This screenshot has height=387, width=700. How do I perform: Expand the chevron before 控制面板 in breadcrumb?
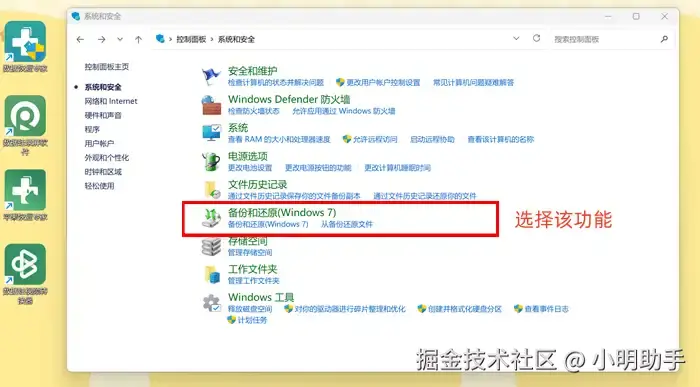pyautogui.click(x=171, y=39)
